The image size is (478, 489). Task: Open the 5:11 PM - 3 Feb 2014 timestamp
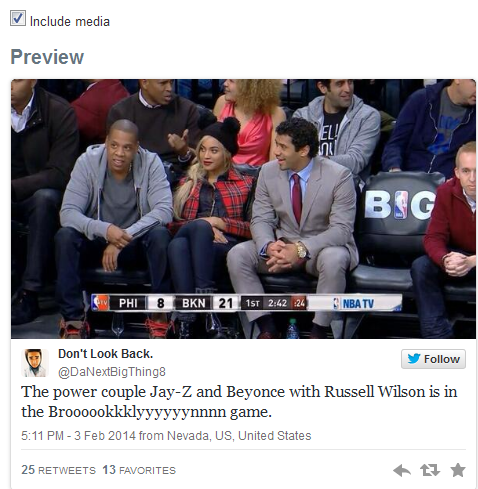pos(78,436)
